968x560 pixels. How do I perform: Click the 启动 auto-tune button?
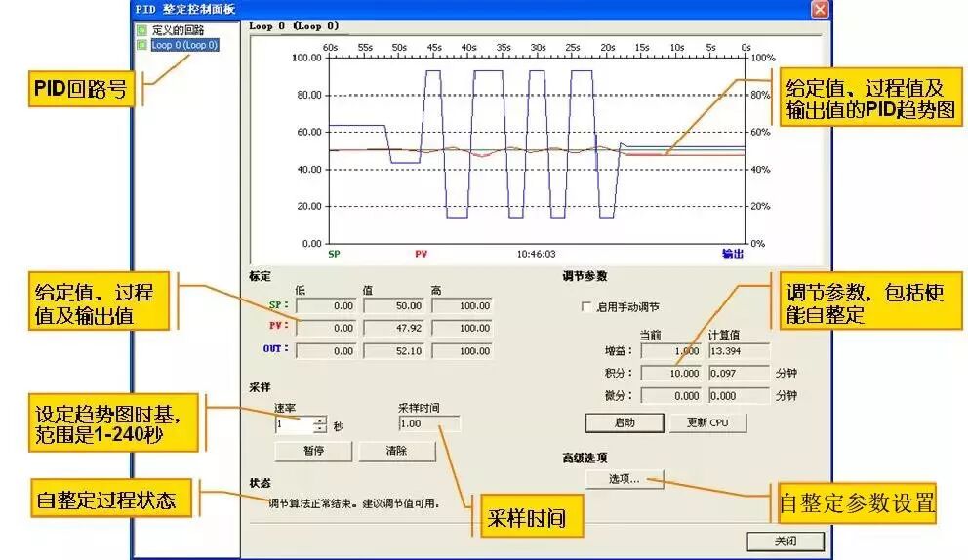625,423
